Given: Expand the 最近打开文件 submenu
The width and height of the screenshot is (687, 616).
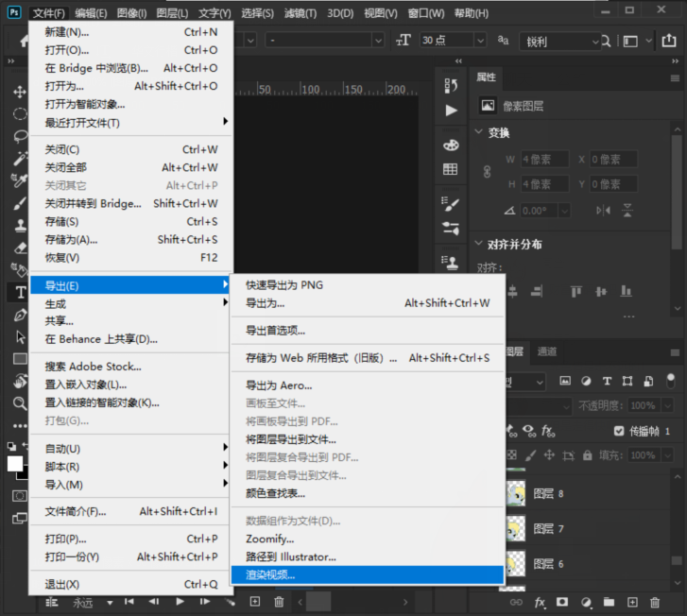Looking at the screenshot, I should [x=130, y=123].
